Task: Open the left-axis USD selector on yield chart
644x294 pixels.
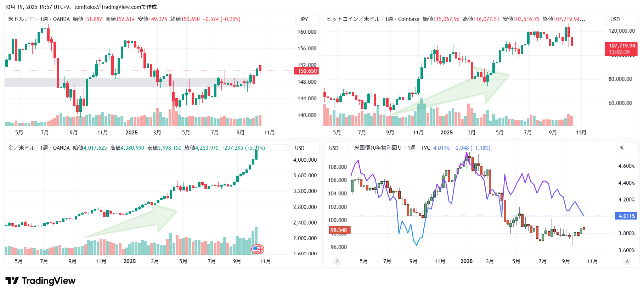Action: (x=334, y=148)
